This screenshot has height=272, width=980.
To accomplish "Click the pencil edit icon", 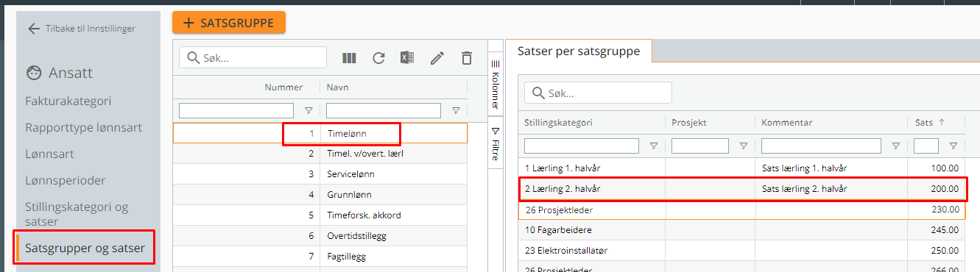I will [437, 58].
